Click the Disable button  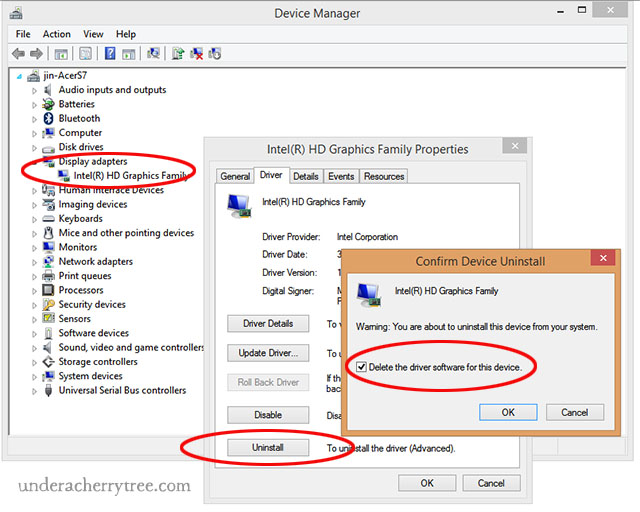tap(268, 415)
